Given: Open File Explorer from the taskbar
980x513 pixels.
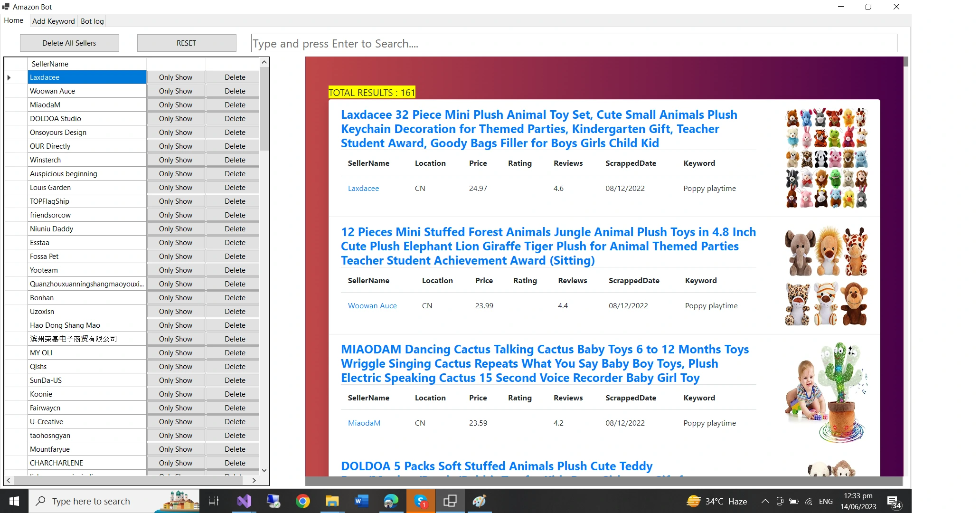Looking at the screenshot, I should click(x=332, y=501).
